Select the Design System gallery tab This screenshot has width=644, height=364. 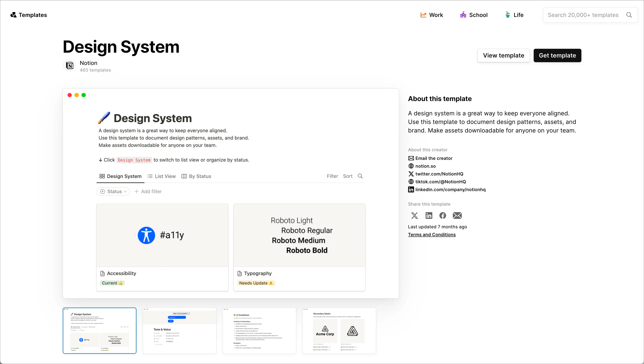click(x=120, y=176)
